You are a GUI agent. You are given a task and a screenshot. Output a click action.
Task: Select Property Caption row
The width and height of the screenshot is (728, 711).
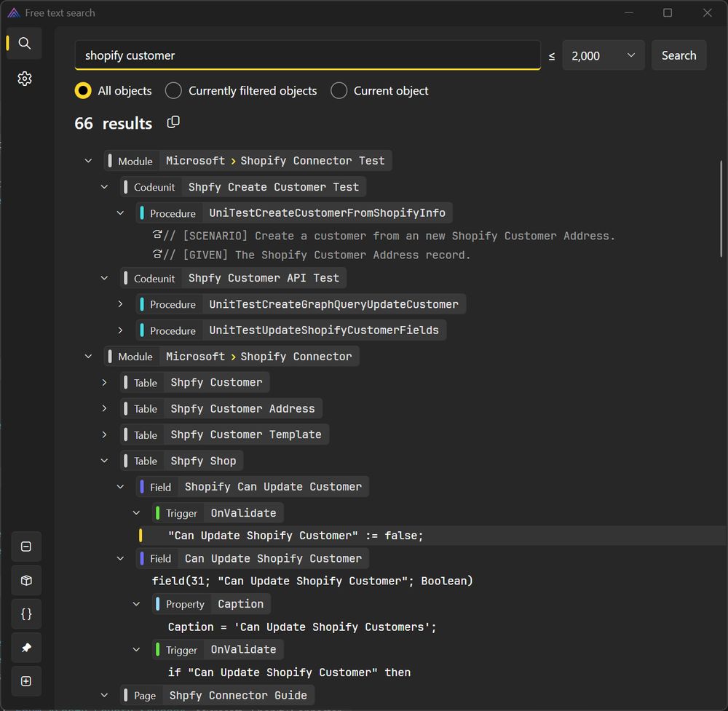point(211,604)
